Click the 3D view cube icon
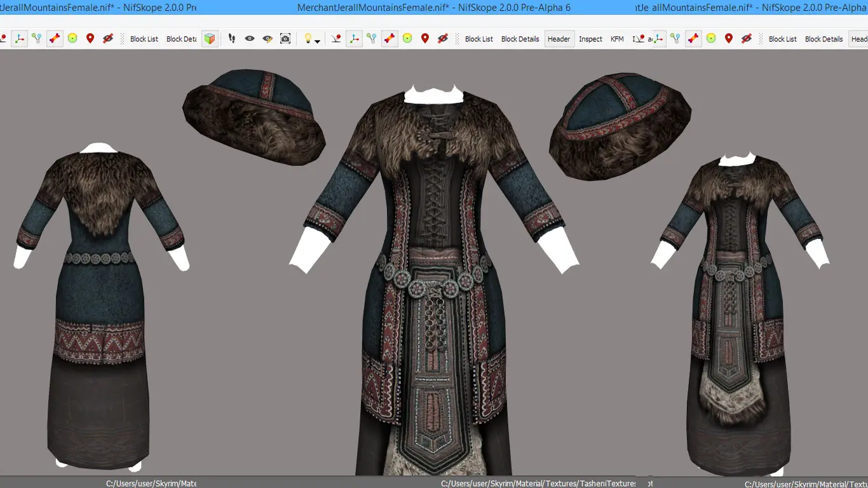This screenshot has height=488, width=868. point(210,39)
